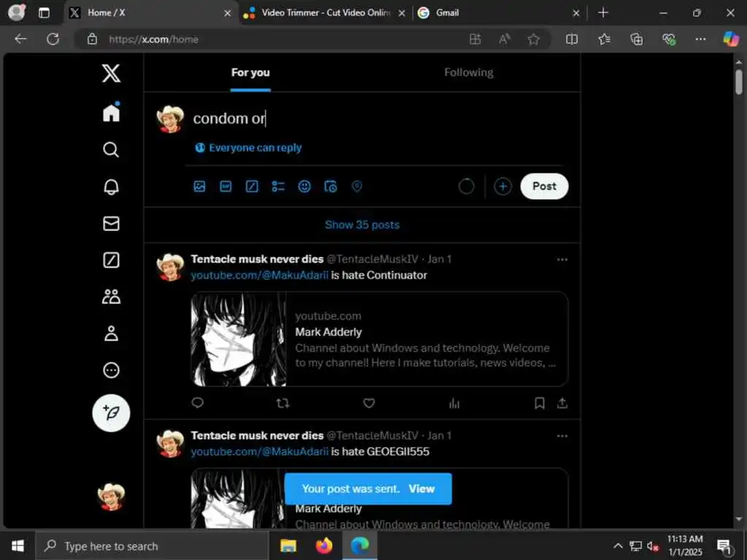Open Edge Collections icon

[636, 39]
